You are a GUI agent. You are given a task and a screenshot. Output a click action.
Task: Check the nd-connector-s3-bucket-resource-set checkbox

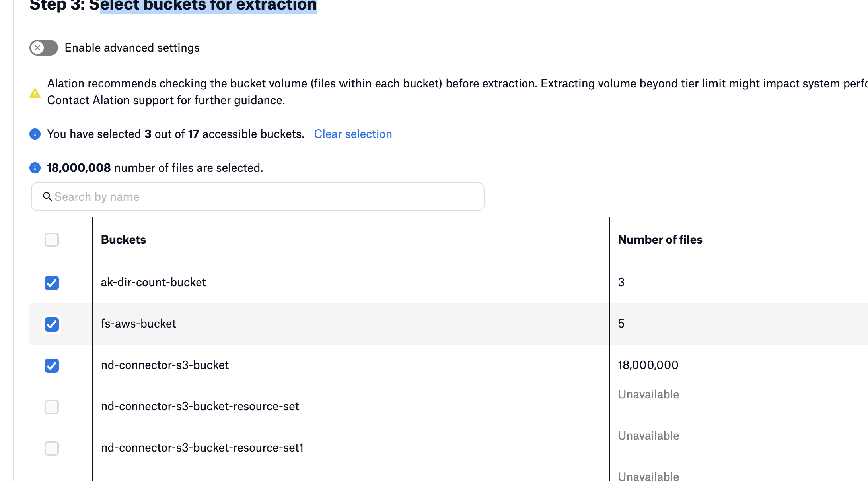coord(52,407)
